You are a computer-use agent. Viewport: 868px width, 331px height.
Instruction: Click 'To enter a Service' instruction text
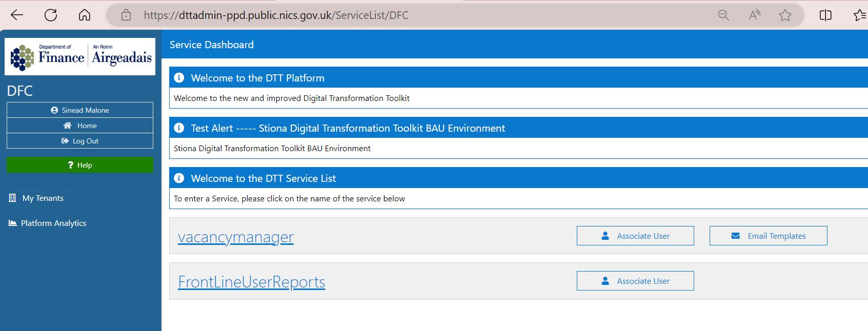point(289,198)
